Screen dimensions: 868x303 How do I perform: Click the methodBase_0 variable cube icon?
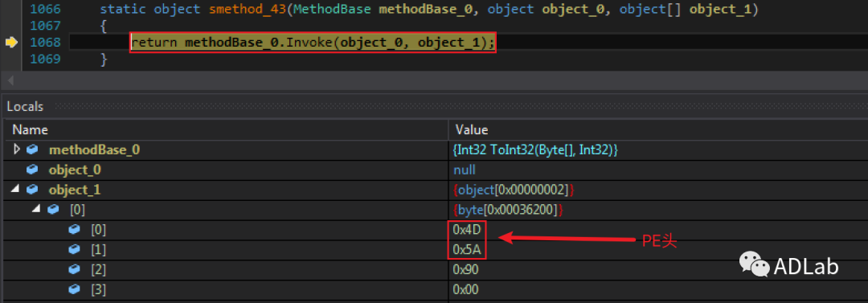(33, 149)
